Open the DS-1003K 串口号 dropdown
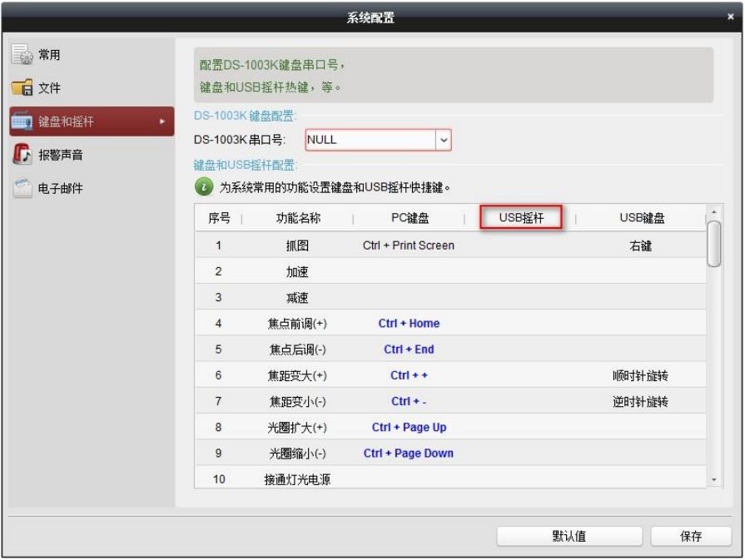Image resolution: width=745 pixels, height=560 pixels. click(443, 140)
